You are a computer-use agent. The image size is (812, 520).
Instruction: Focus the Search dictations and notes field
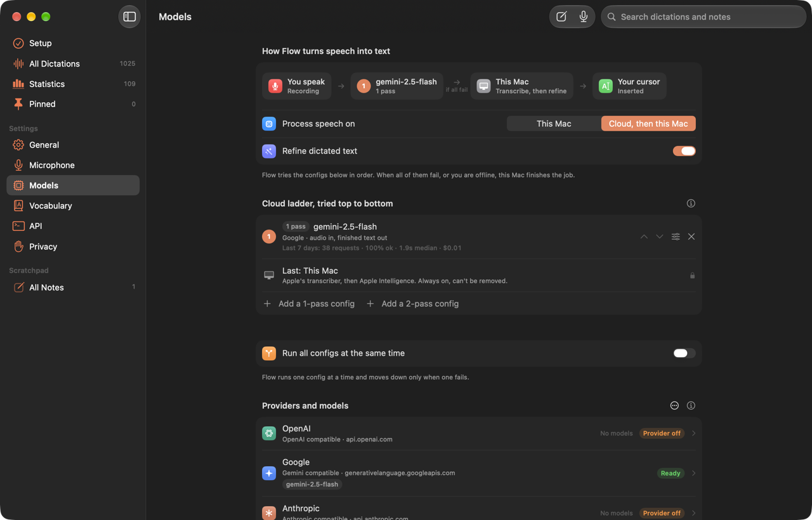pyautogui.click(x=704, y=17)
